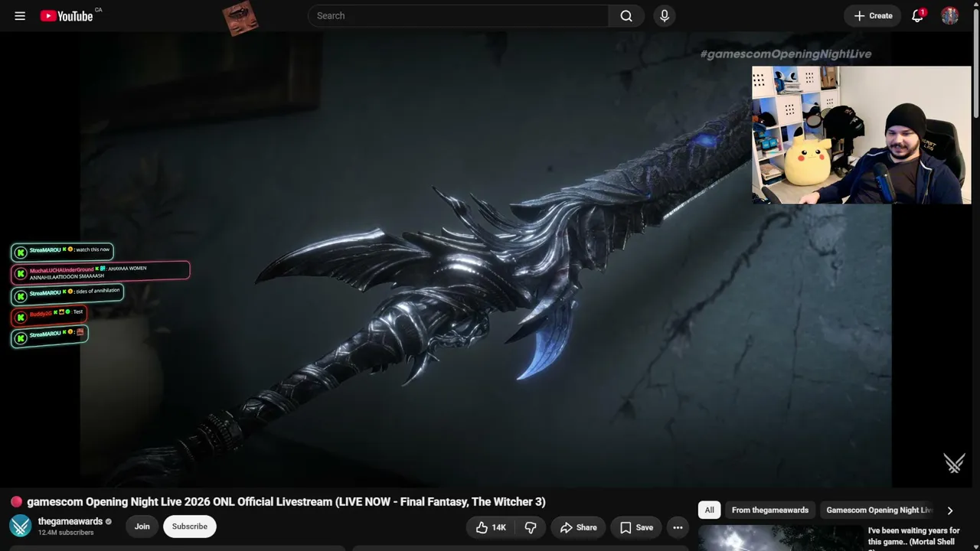Focus the Search input field
Viewport: 980px width, 551px height.
pos(458,15)
